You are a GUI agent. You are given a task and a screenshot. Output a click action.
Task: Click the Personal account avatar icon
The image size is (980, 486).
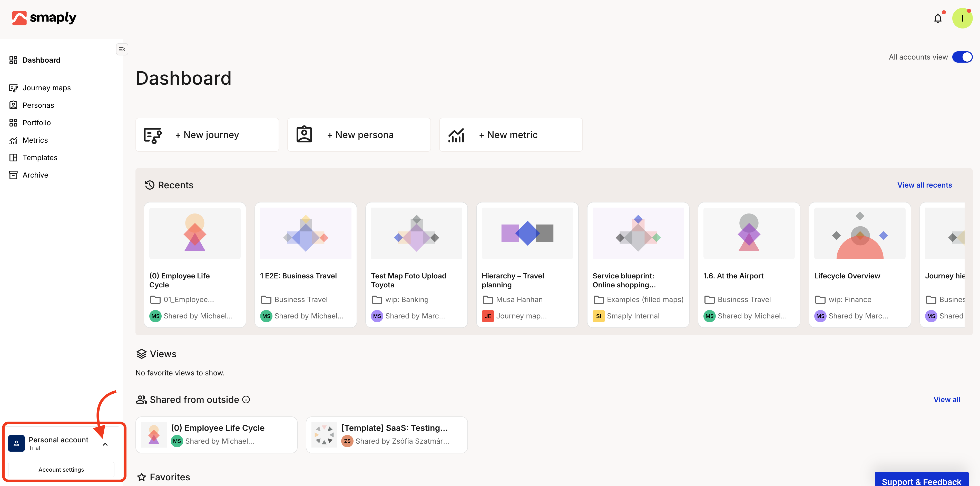point(16,443)
